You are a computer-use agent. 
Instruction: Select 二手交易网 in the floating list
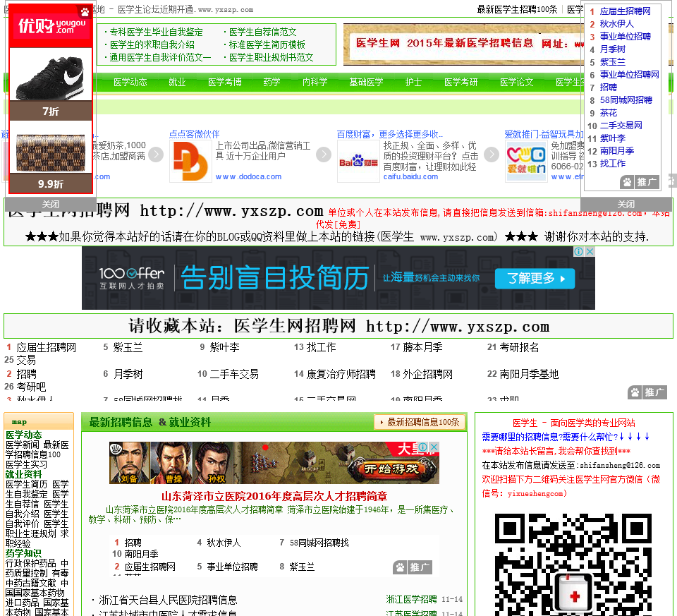[x=621, y=126]
